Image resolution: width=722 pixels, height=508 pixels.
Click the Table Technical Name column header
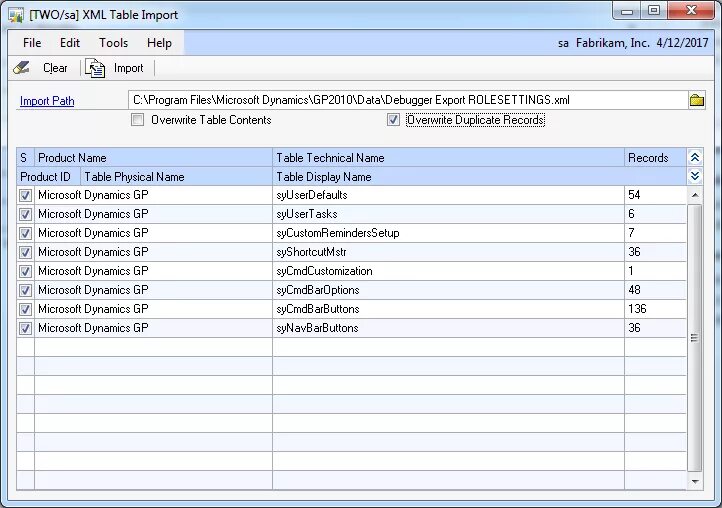click(448, 158)
